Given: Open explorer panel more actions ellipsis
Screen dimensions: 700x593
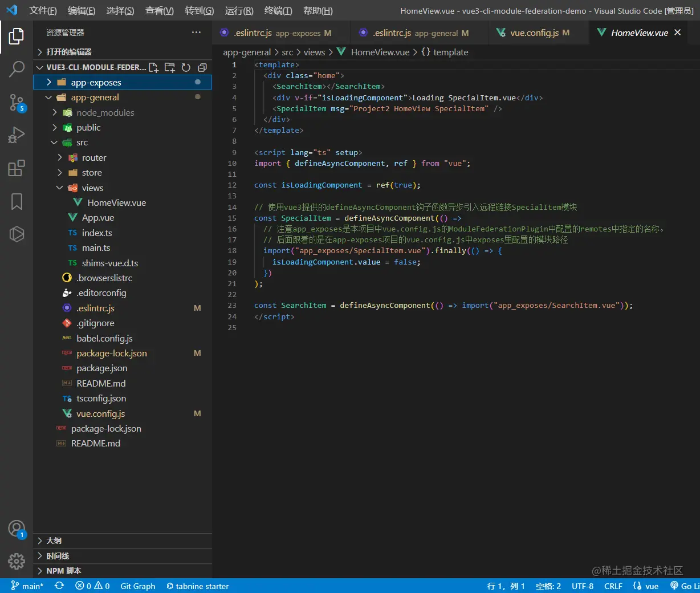Looking at the screenshot, I should tap(196, 33).
